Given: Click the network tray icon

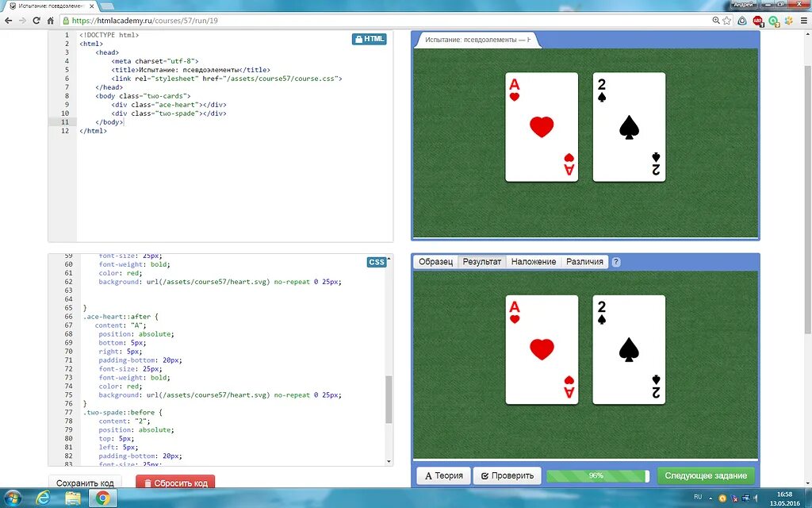Looking at the screenshot, I should click(x=744, y=498).
